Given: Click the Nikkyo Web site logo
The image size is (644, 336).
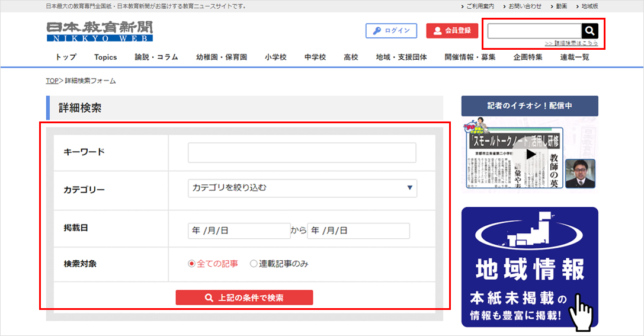Looking at the screenshot, I should (x=100, y=32).
